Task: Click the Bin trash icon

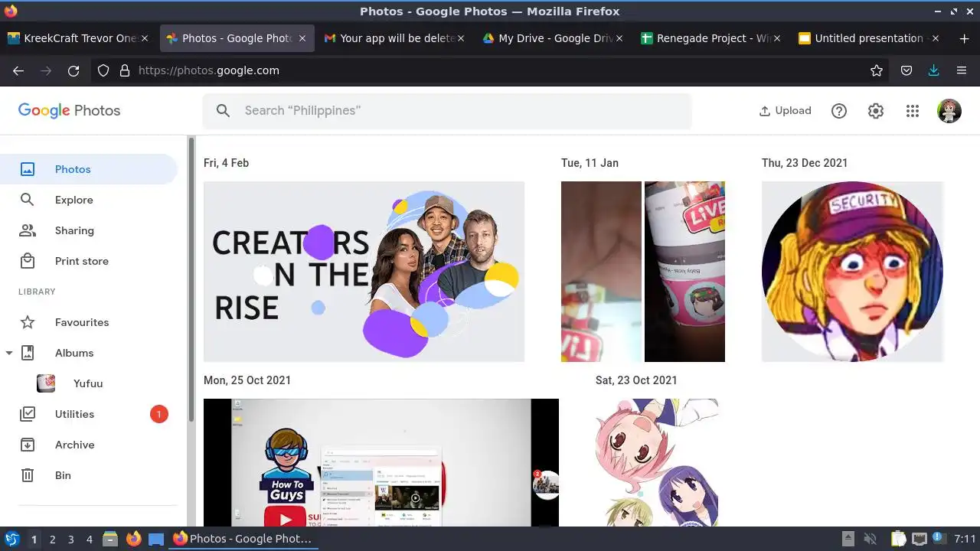Action: point(28,475)
